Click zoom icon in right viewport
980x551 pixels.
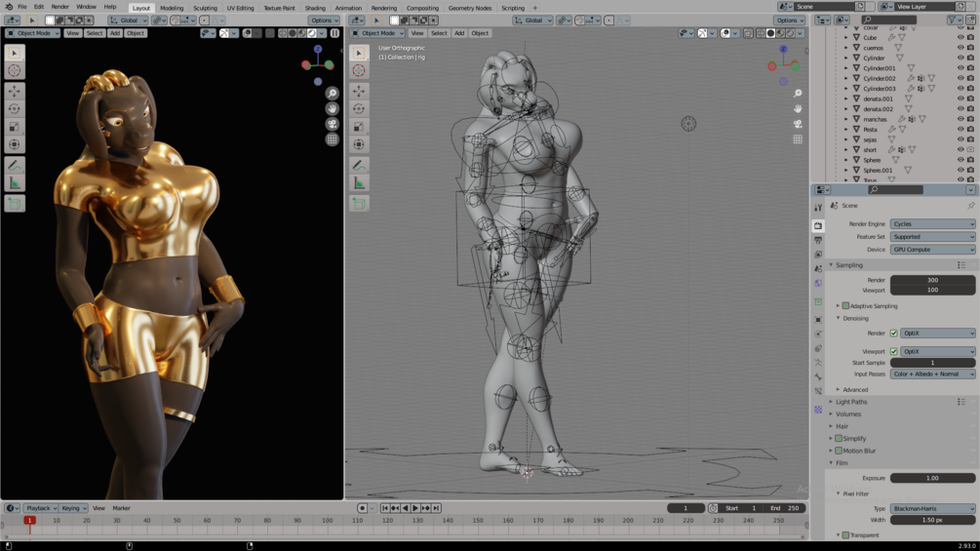point(798,93)
